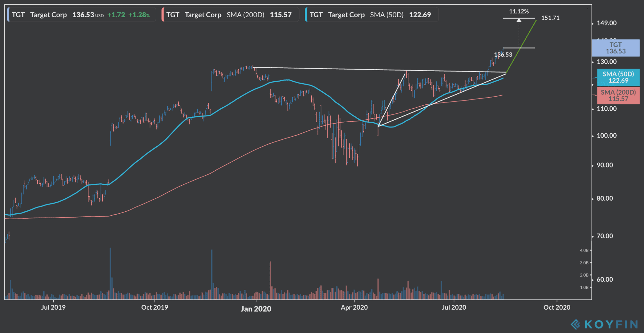644x333 pixels.
Task: Select the TGT Target Corp price legend
Action: point(81,15)
